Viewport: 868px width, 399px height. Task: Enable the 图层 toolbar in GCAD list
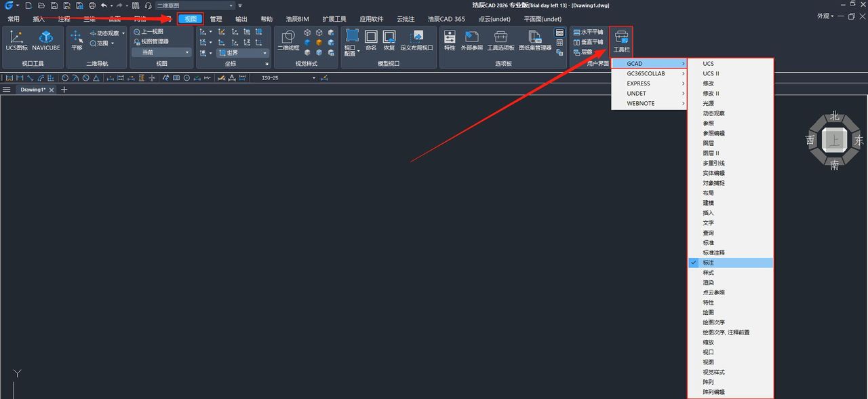click(x=731, y=143)
